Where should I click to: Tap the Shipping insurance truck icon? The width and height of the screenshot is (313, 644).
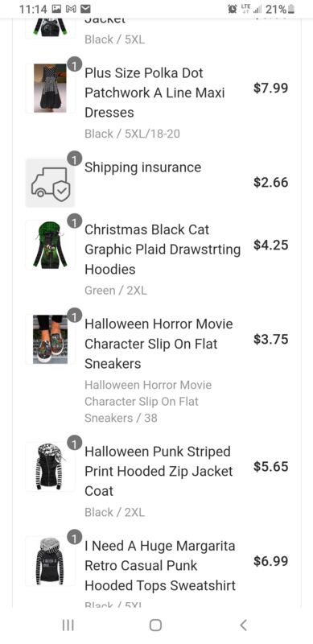coord(50,183)
